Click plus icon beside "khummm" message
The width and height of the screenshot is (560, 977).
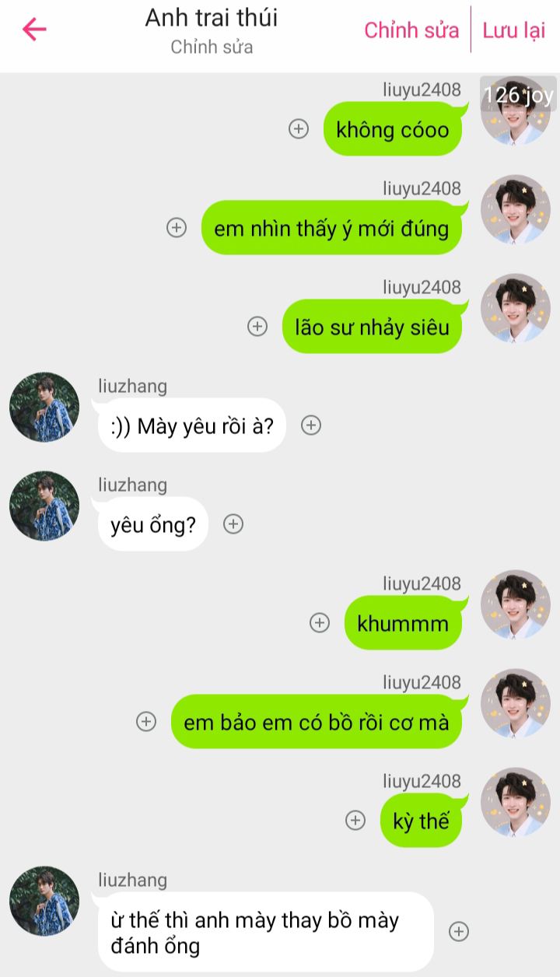(320, 623)
